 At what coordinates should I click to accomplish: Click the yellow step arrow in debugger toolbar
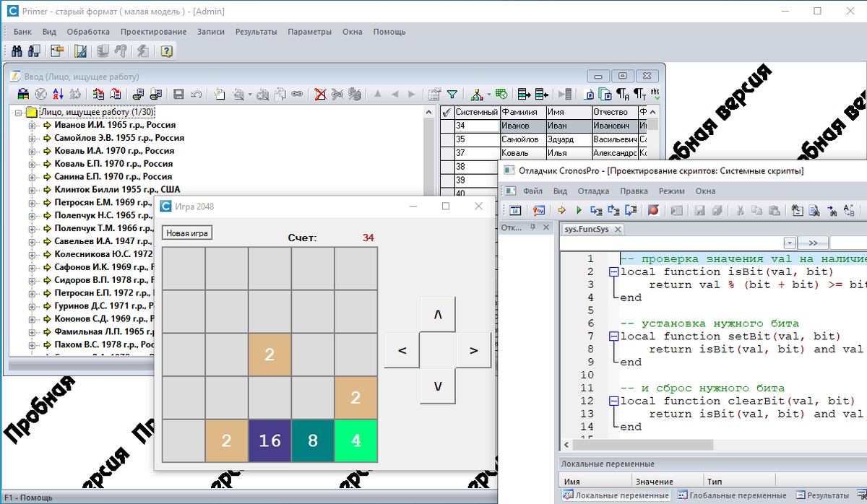coord(561,210)
